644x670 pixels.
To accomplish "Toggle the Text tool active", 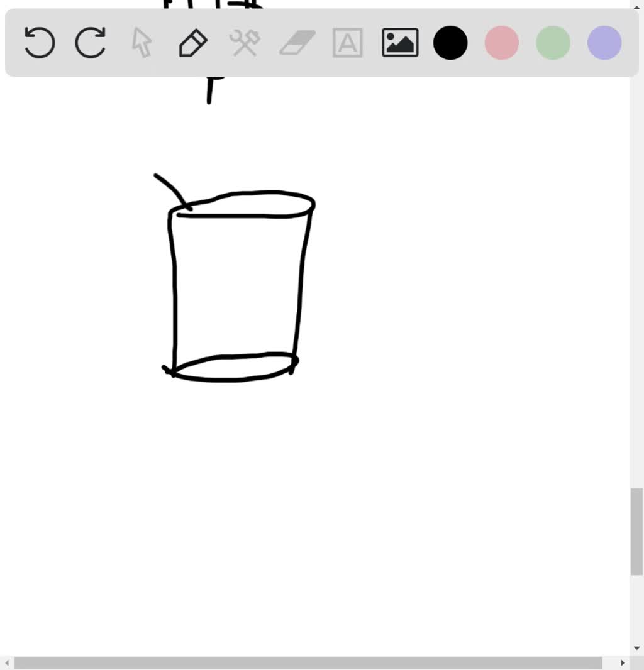I will [x=347, y=43].
